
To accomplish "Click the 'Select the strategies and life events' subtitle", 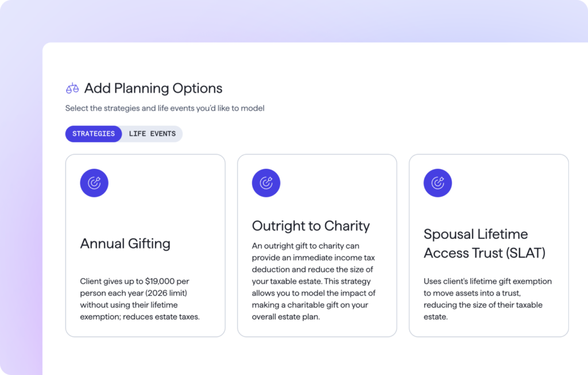I will click(165, 108).
